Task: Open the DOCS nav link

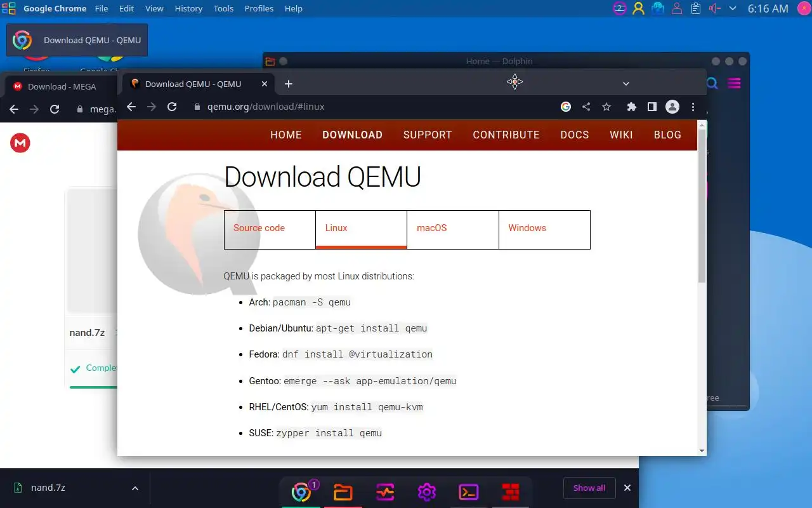Action: click(x=575, y=135)
